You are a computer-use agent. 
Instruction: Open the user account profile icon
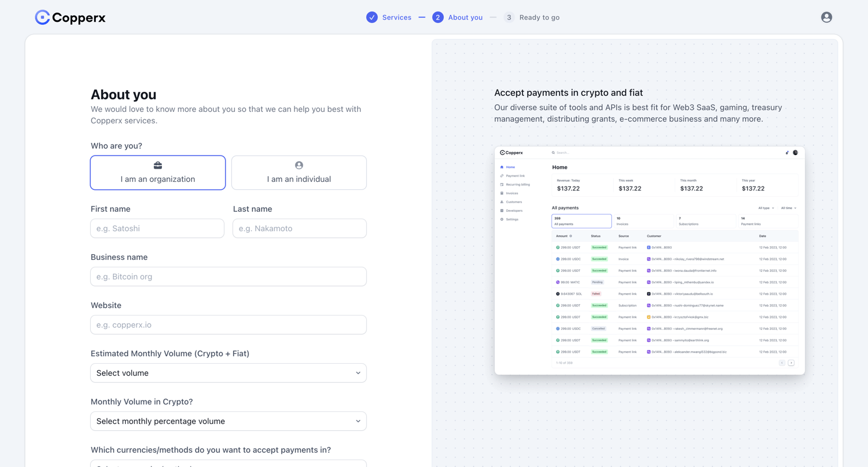pyautogui.click(x=826, y=17)
